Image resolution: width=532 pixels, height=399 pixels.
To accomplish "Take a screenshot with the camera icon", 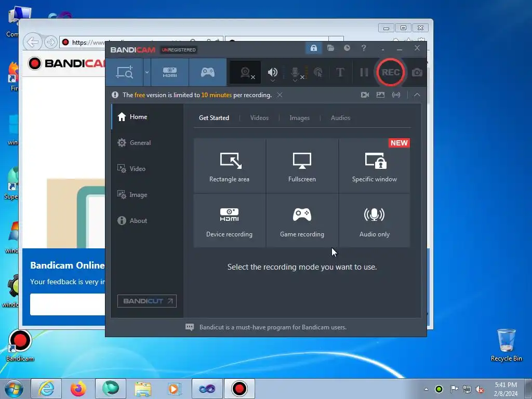I will tap(417, 72).
